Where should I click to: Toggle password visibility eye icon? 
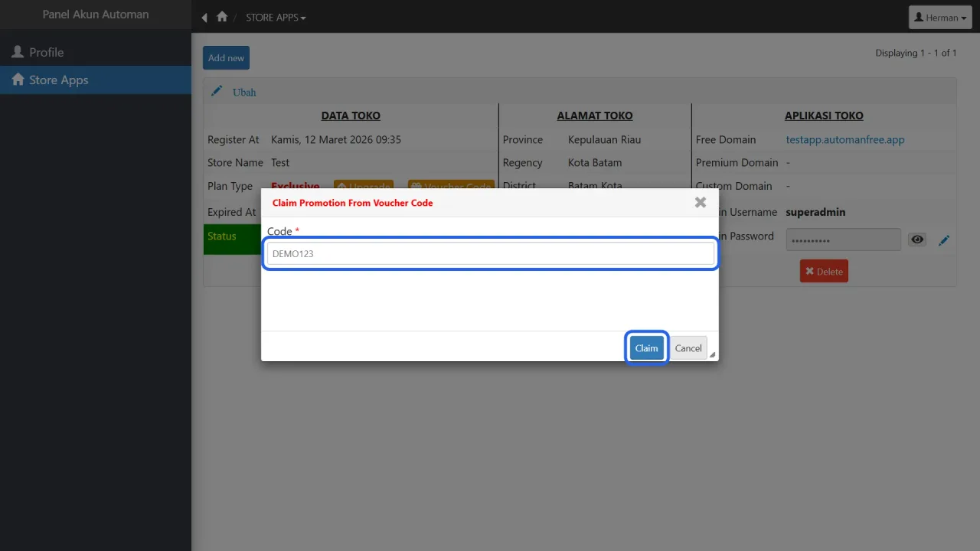pyautogui.click(x=917, y=240)
